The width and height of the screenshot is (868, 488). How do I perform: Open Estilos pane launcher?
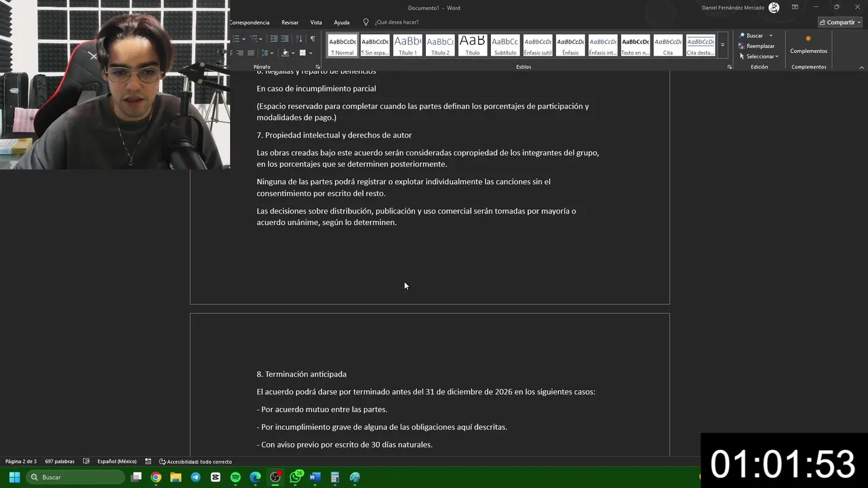(730, 67)
